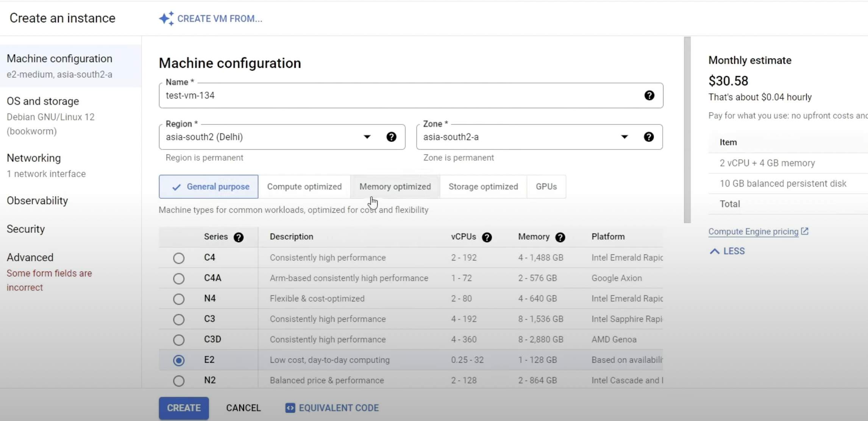This screenshot has width=868, height=421.
Task: Click the vertical scrollbar of the form
Action: click(687, 129)
